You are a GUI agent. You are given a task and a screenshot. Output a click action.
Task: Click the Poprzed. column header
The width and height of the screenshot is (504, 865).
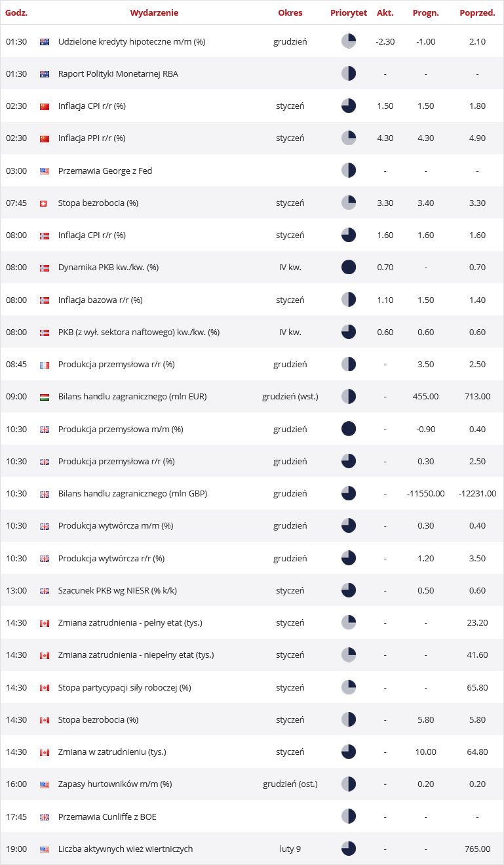coord(477,12)
